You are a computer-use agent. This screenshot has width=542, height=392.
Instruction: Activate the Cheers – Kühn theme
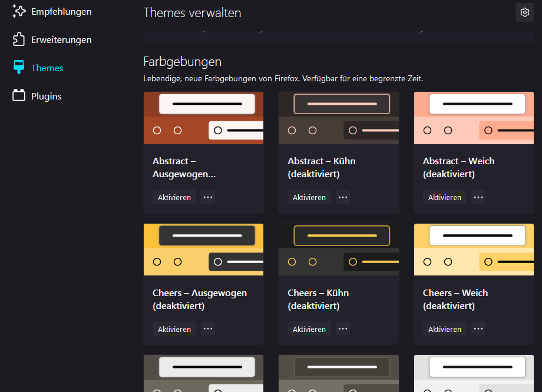point(309,329)
